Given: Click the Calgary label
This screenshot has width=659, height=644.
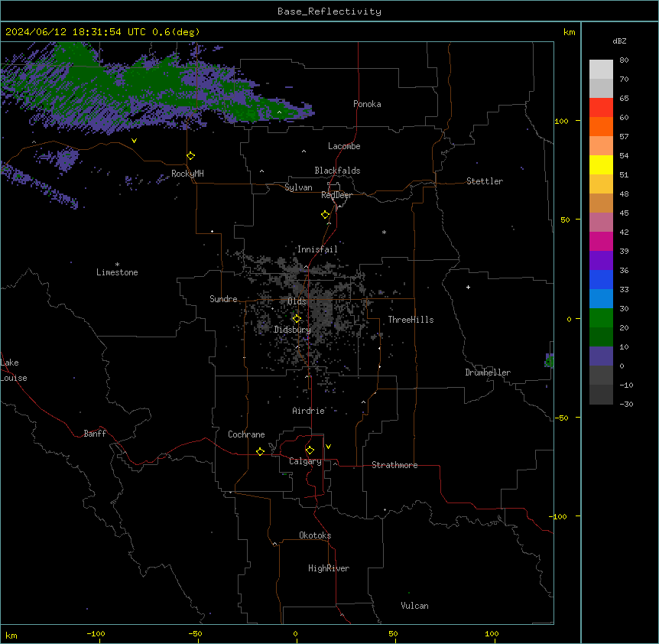Looking at the screenshot, I should [305, 461].
